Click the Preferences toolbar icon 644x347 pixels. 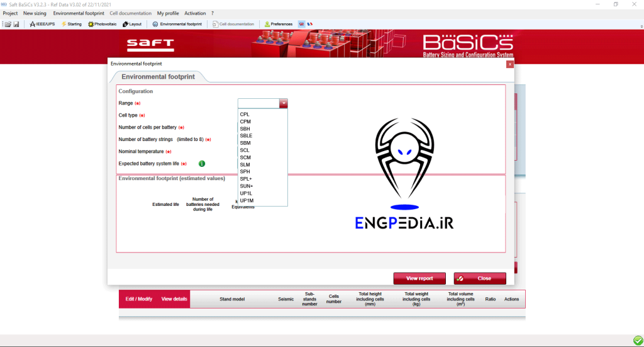pyautogui.click(x=279, y=24)
